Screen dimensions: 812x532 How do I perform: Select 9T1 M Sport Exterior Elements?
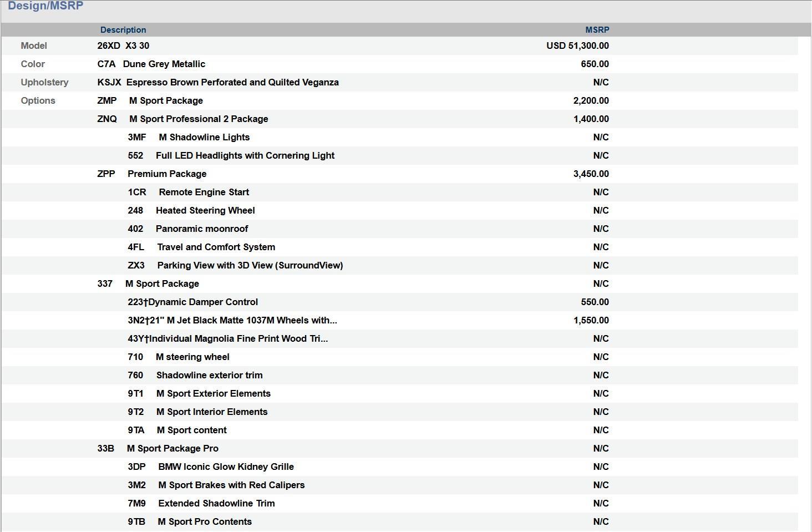[199, 393]
